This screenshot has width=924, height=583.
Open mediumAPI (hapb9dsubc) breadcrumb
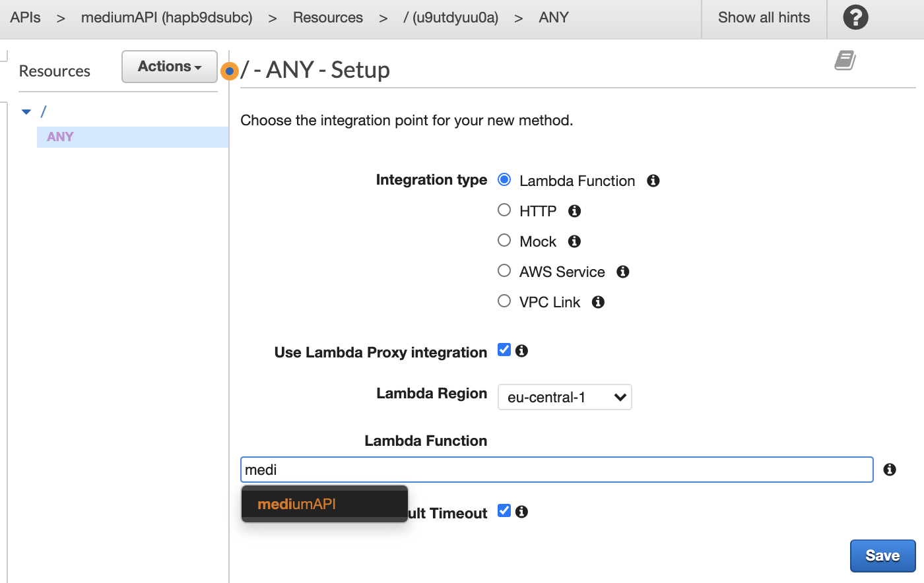(167, 18)
